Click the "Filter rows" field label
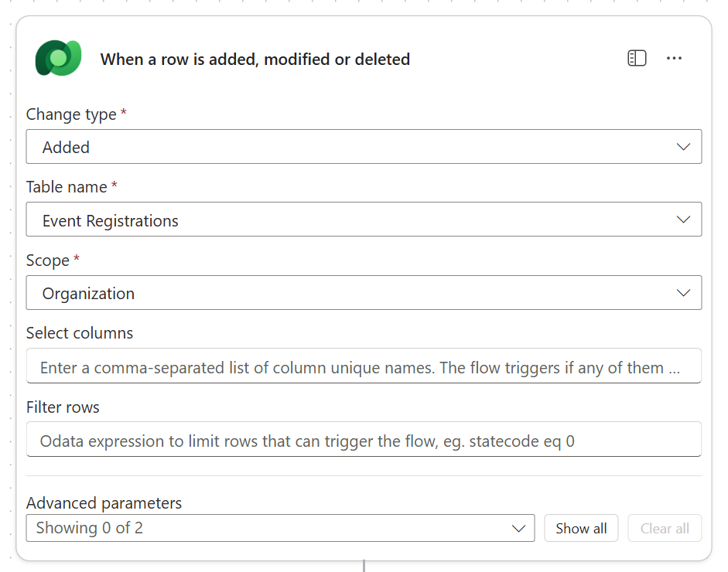 click(x=63, y=407)
